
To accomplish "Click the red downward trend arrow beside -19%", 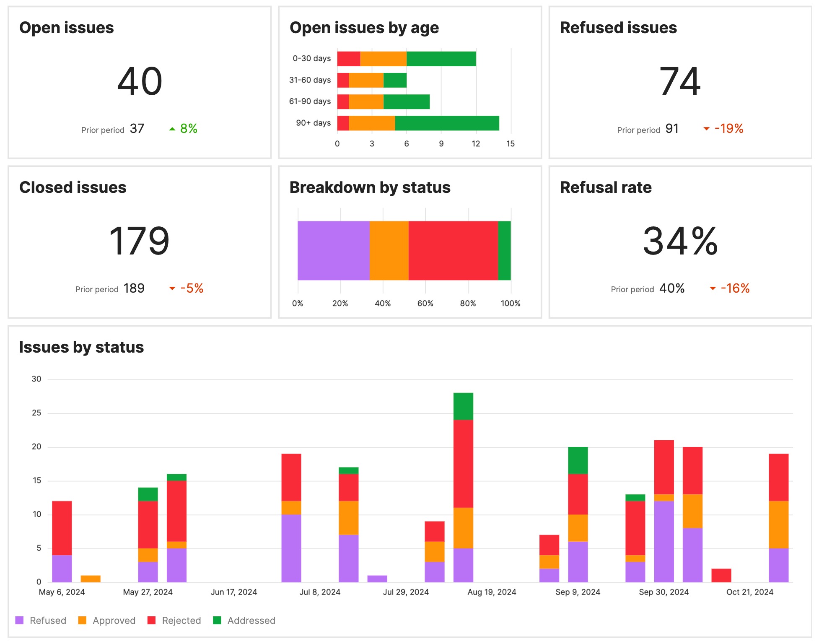I will pyautogui.click(x=707, y=129).
